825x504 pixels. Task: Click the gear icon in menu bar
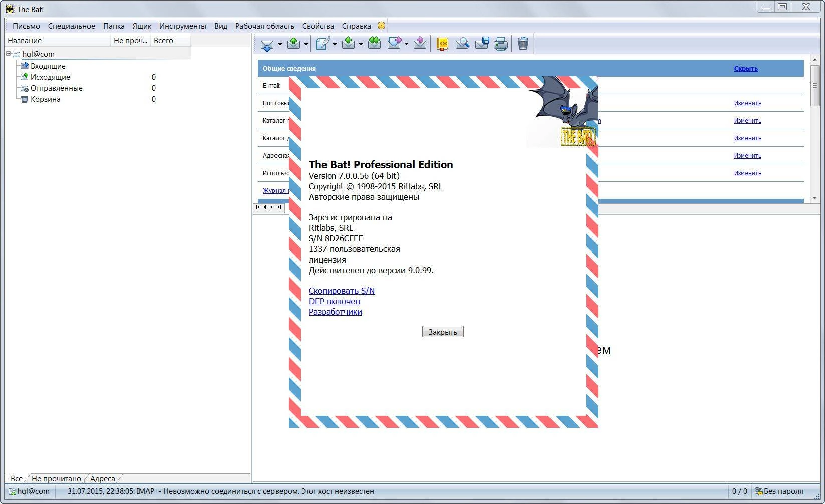pyautogui.click(x=381, y=26)
